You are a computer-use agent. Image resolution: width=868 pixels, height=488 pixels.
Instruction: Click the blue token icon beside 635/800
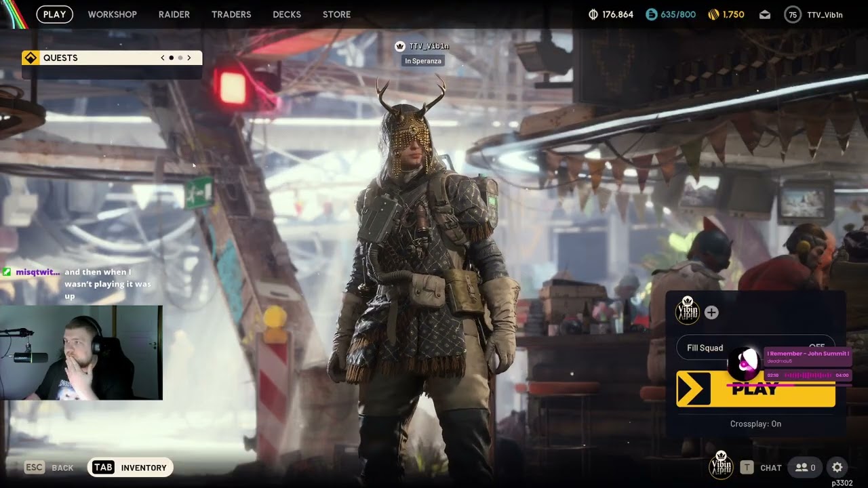(x=651, y=14)
